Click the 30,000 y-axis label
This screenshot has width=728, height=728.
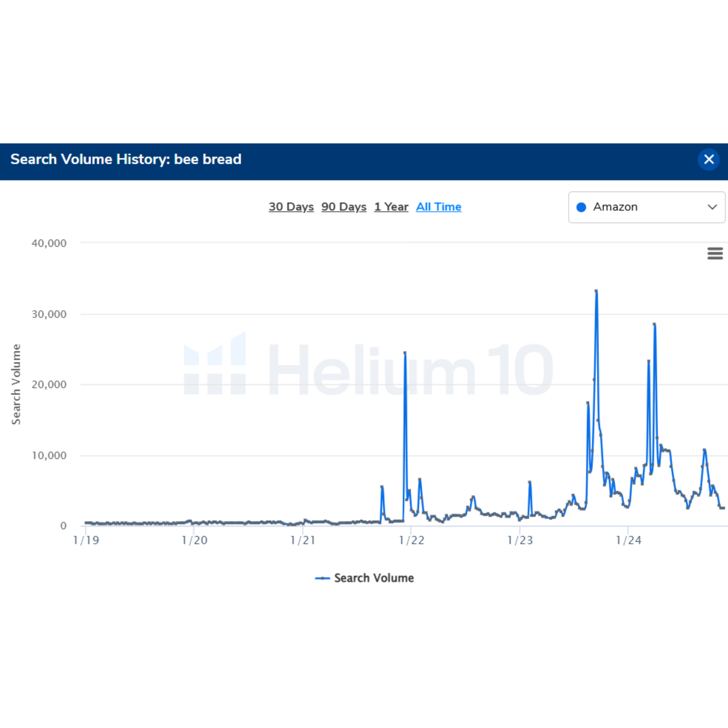pos(49,314)
